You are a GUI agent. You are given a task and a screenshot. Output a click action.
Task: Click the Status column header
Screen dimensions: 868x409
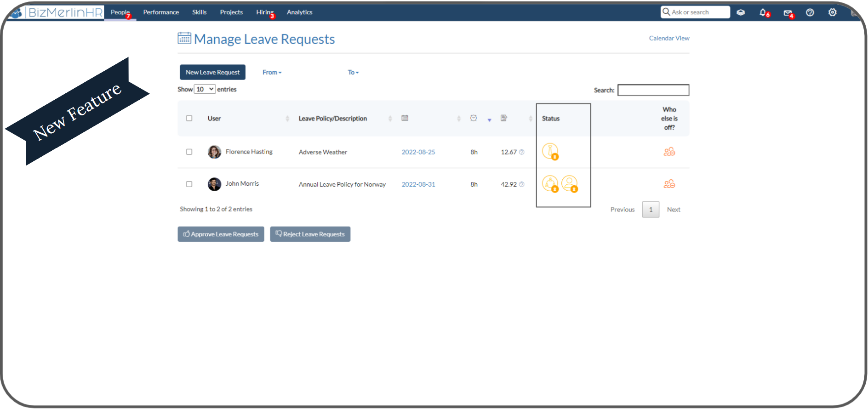pyautogui.click(x=551, y=119)
